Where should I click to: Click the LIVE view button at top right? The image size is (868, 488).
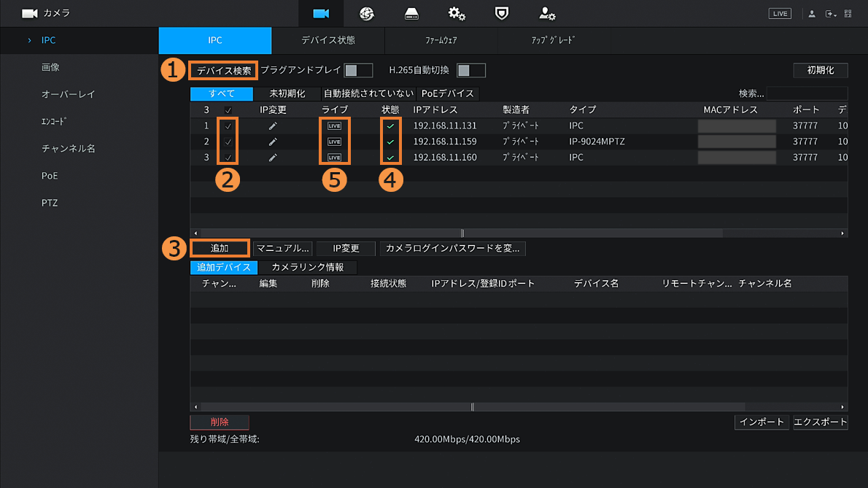click(x=780, y=14)
